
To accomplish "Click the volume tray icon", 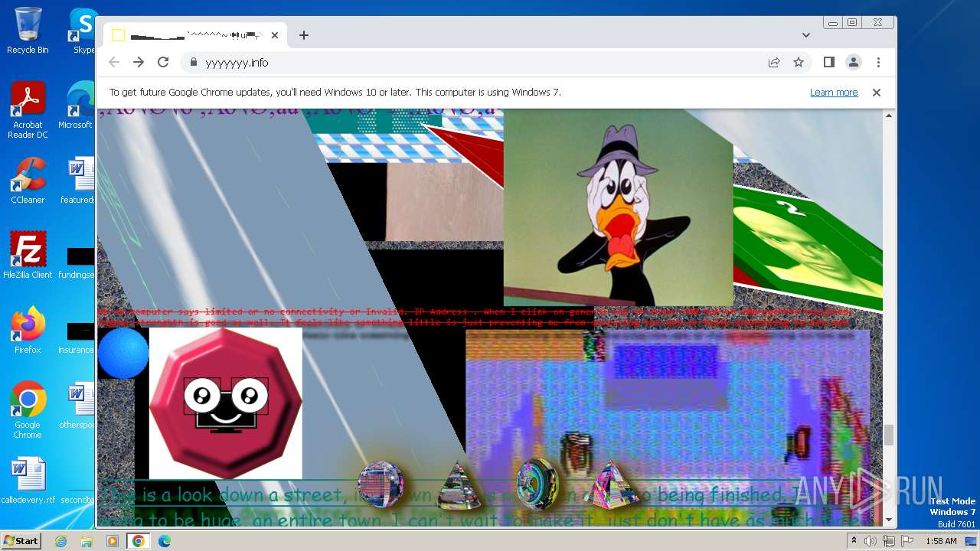I will [871, 541].
